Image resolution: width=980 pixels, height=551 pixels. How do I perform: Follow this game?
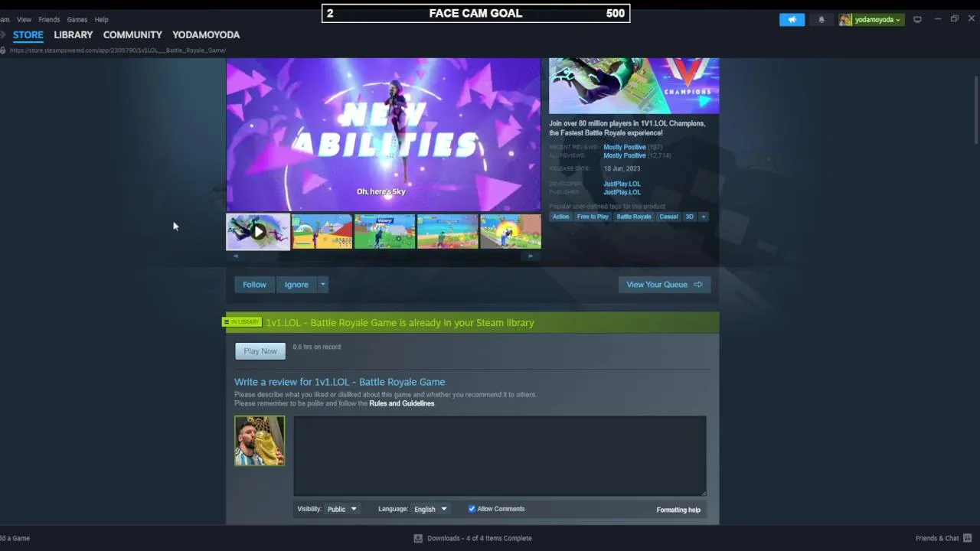click(x=254, y=285)
